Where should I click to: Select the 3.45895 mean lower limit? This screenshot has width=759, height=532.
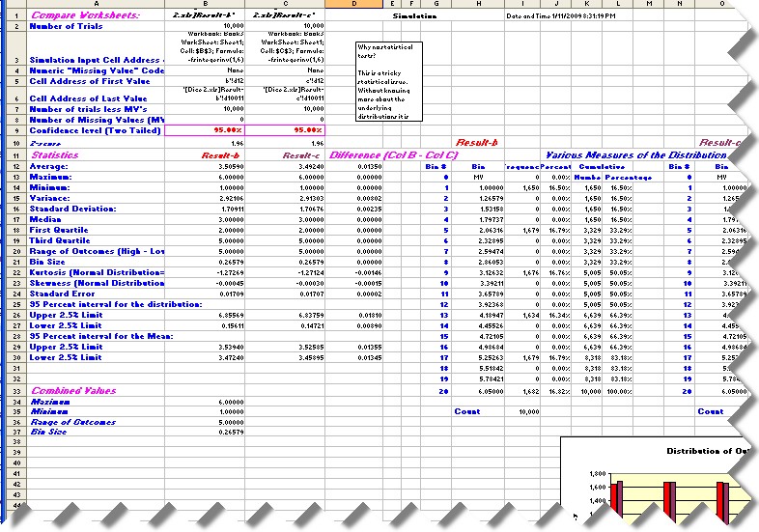coord(311,358)
